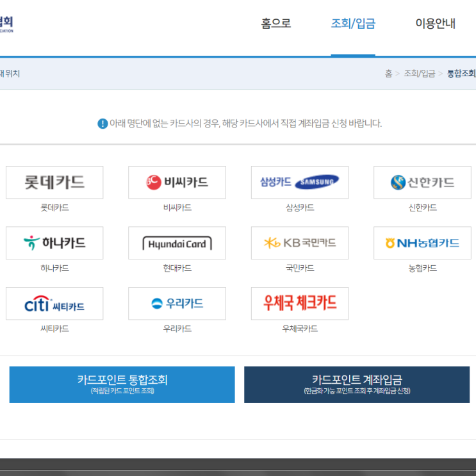The image size is (476, 476).
Task: Click the blue exclamation info icon
Action: coord(103,124)
